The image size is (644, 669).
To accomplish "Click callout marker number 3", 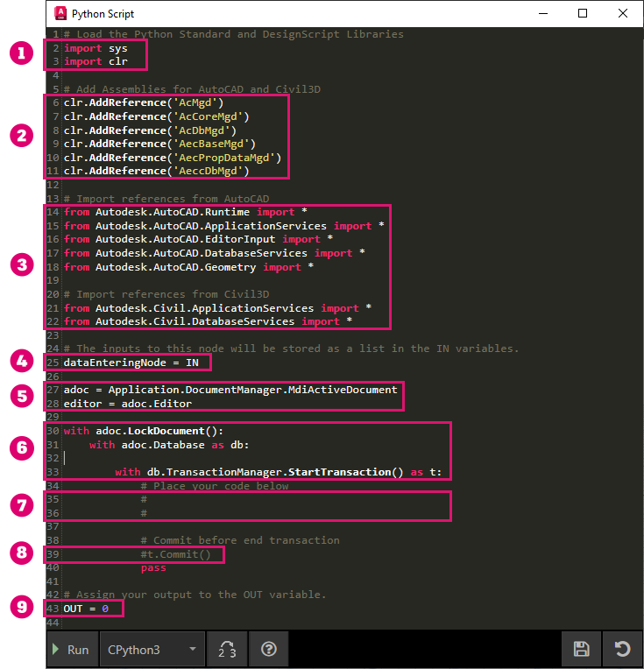I will click(21, 266).
